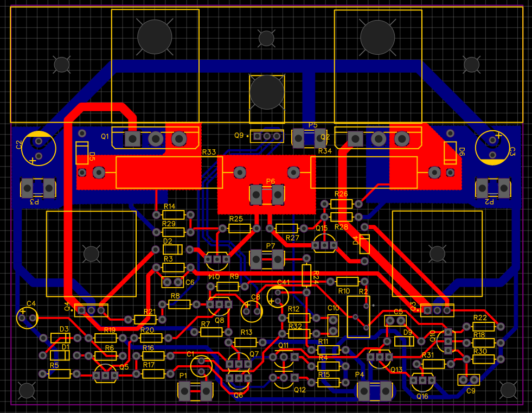Select the D4 diode footprint
Viewport: 532px width, 413px height.
click(x=364, y=244)
